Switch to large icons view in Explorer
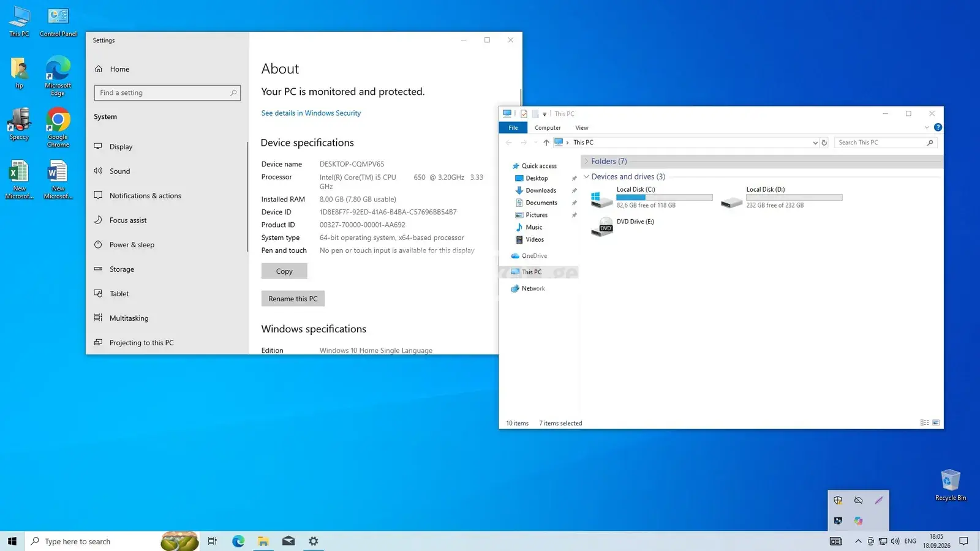This screenshot has width=980, height=551. [936, 423]
